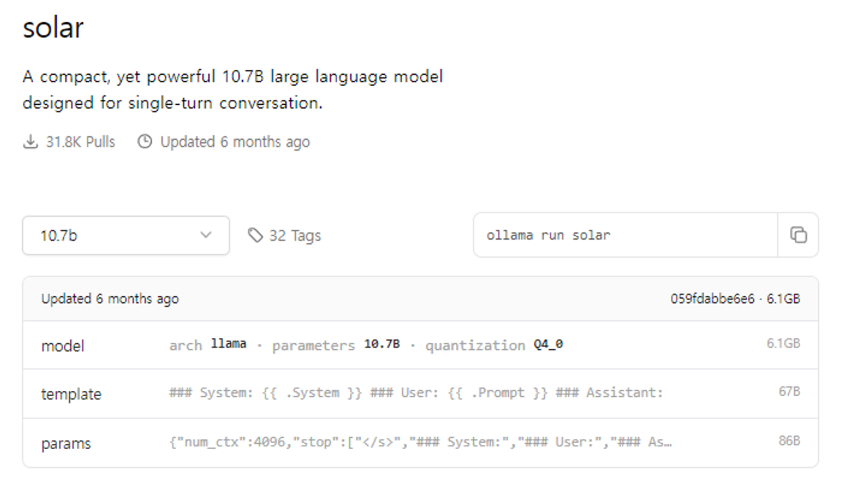
Task: Open the model file row
Action: 63,345
